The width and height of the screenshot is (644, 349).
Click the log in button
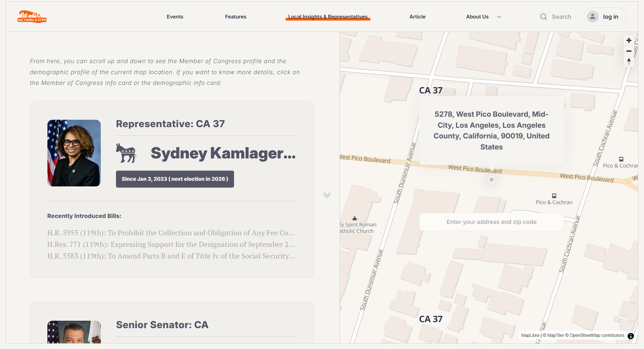pos(610,17)
